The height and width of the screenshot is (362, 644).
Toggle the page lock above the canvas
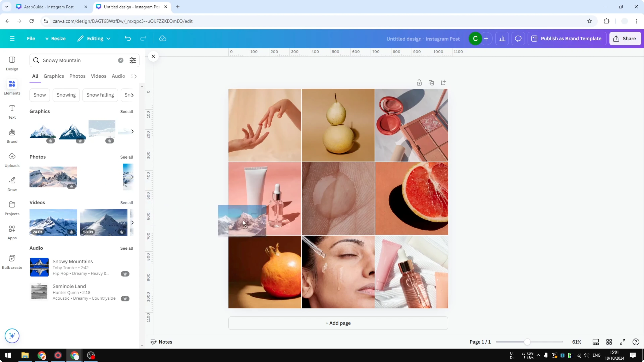tap(419, 82)
